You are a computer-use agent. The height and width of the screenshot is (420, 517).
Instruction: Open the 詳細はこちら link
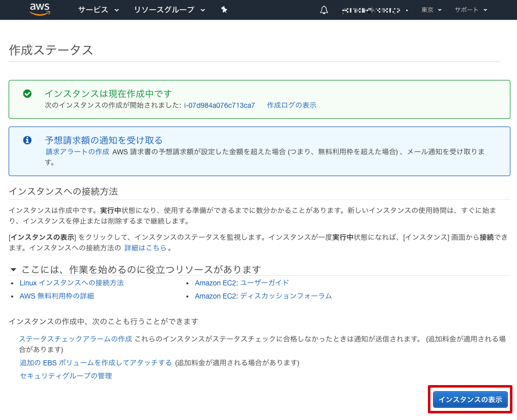tap(145, 248)
